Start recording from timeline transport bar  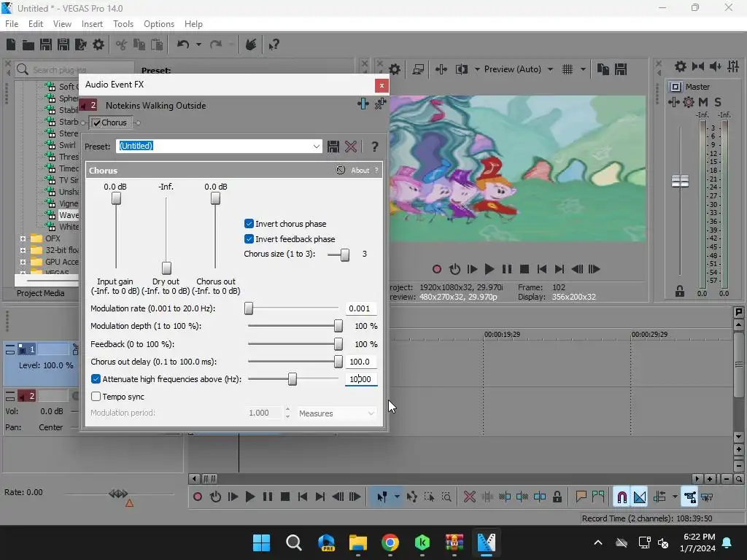point(198,497)
